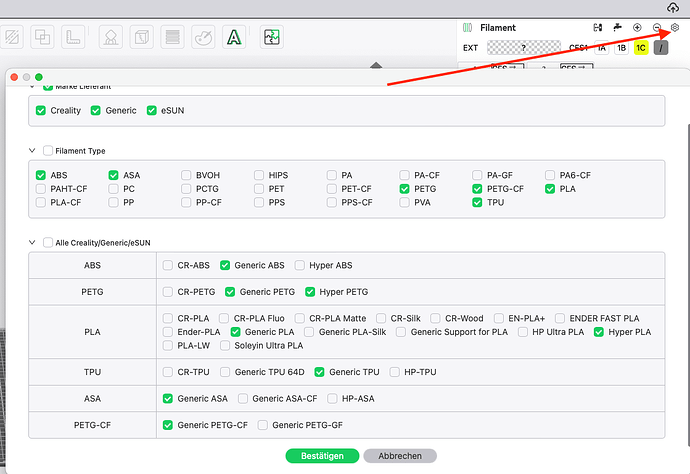Select the color palette painting tool

[x=203, y=37]
